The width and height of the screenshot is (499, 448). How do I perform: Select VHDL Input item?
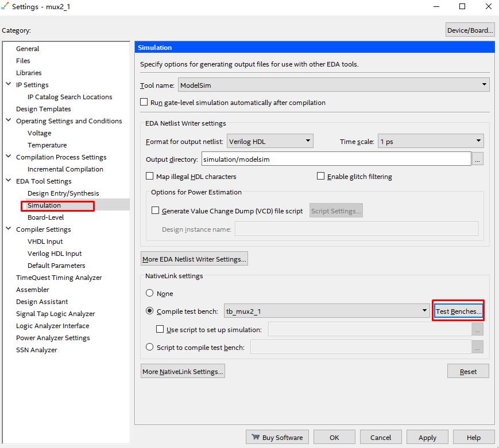click(45, 241)
